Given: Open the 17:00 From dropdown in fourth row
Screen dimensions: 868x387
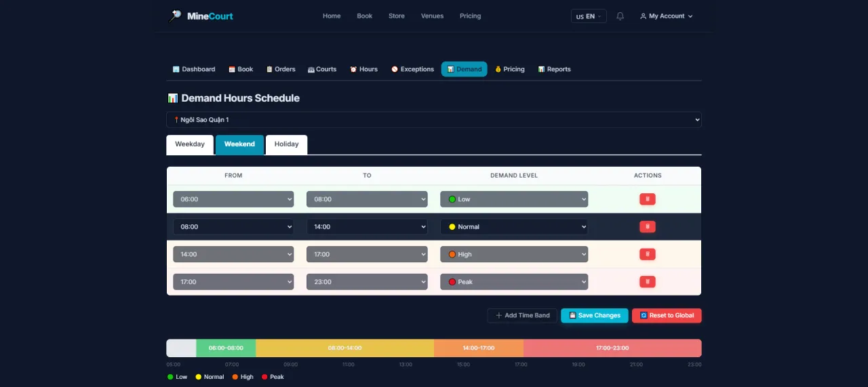Looking at the screenshot, I should [x=233, y=281].
